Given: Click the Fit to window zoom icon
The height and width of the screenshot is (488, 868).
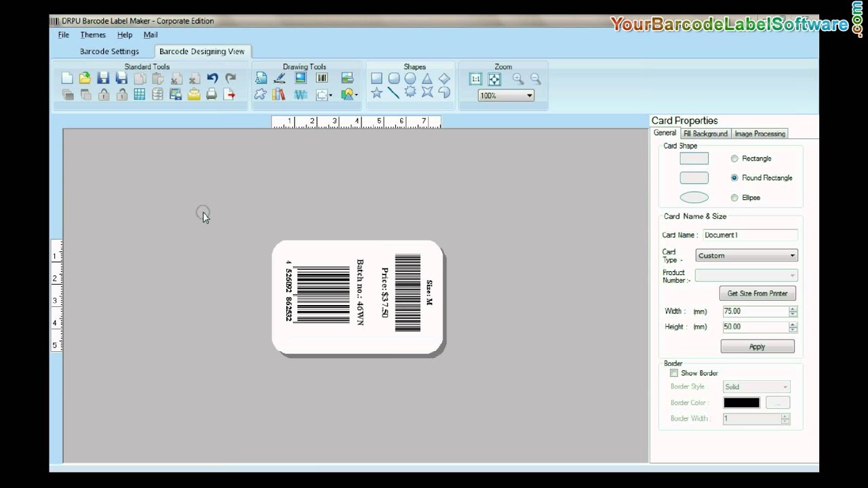Looking at the screenshot, I should (494, 79).
